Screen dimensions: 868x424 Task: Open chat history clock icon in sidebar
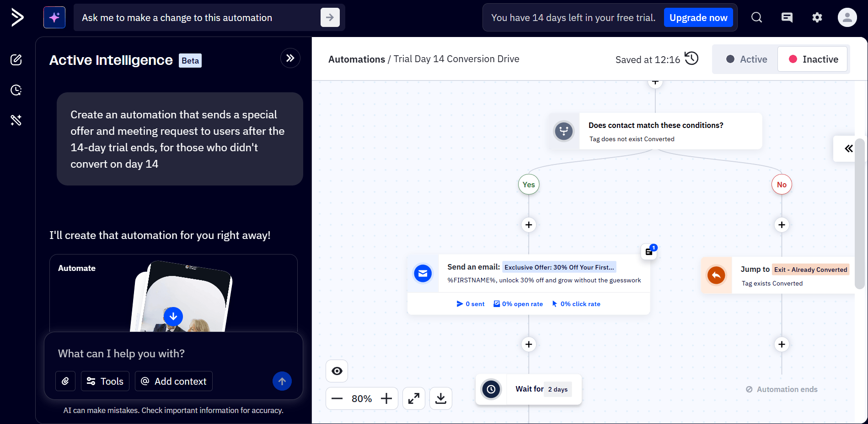click(16, 90)
